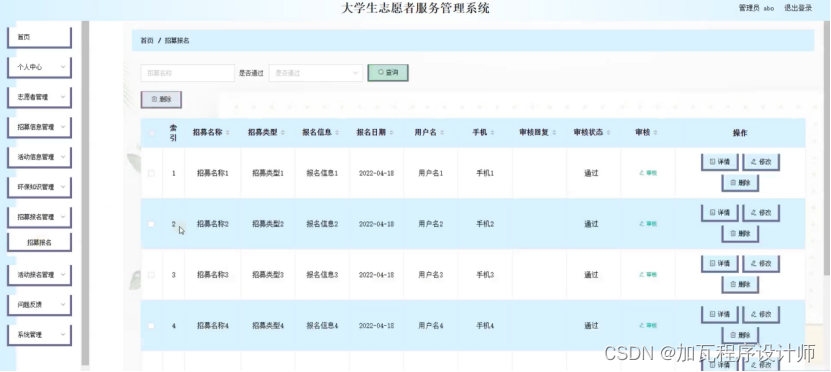Click 修改 for row 招募名称1
The width and height of the screenshot is (831, 372).
[x=761, y=162]
